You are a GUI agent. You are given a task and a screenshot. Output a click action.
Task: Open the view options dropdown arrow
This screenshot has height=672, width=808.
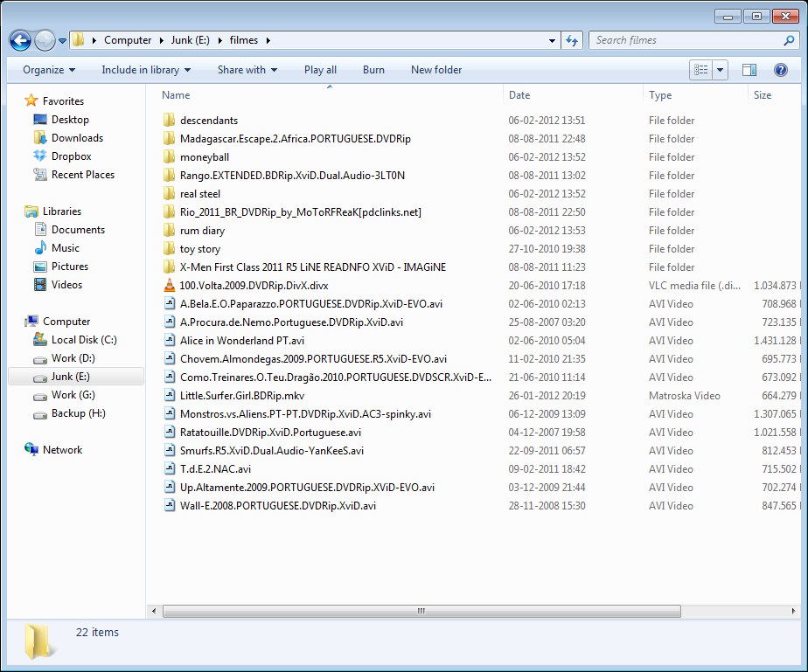721,70
